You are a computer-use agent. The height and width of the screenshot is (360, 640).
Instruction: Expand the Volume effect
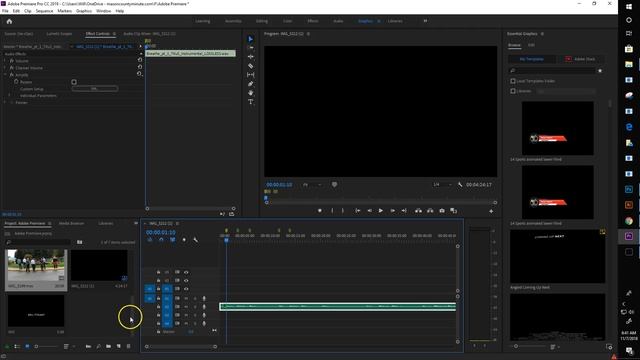[5, 61]
